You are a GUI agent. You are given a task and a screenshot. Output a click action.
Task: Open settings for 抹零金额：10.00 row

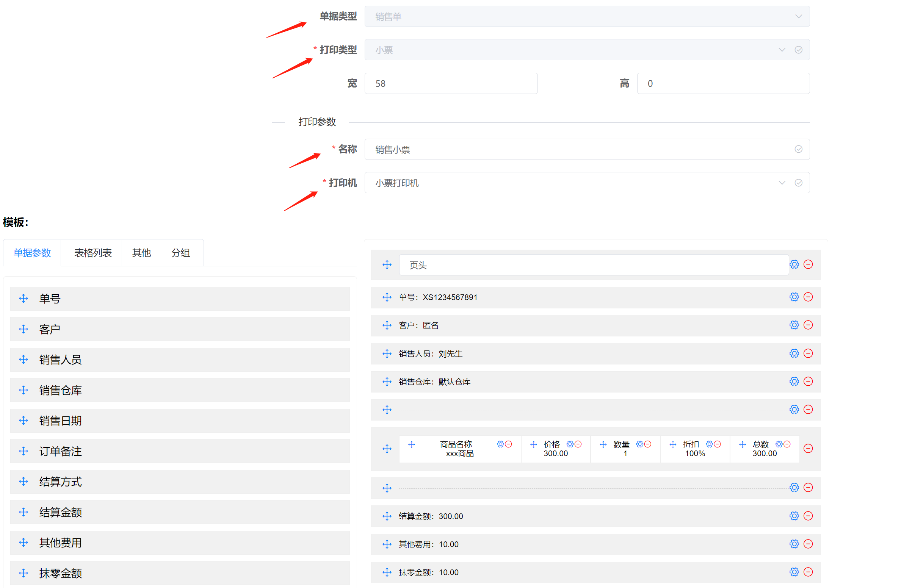click(x=794, y=572)
